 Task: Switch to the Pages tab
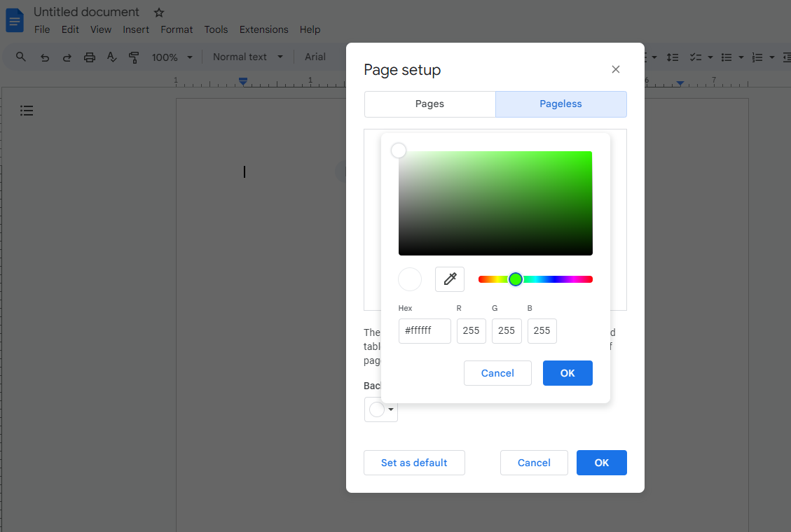point(429,104)
